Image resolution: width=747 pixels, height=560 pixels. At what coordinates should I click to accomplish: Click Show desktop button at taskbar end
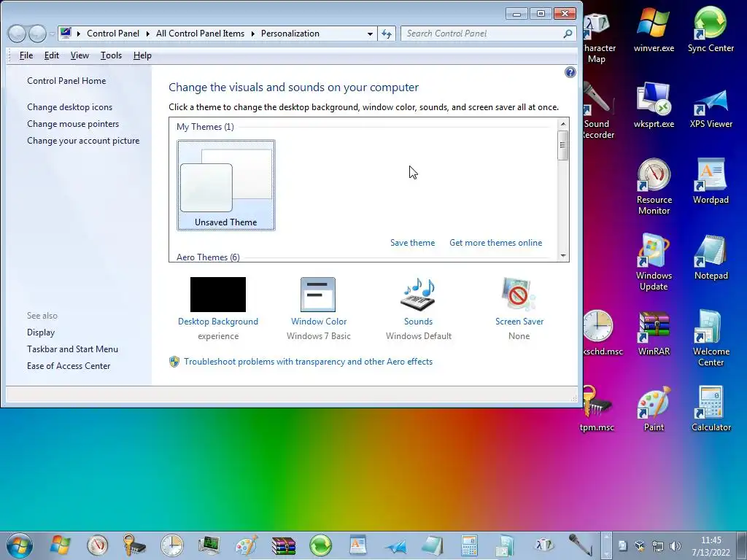[x=742, y=545]
